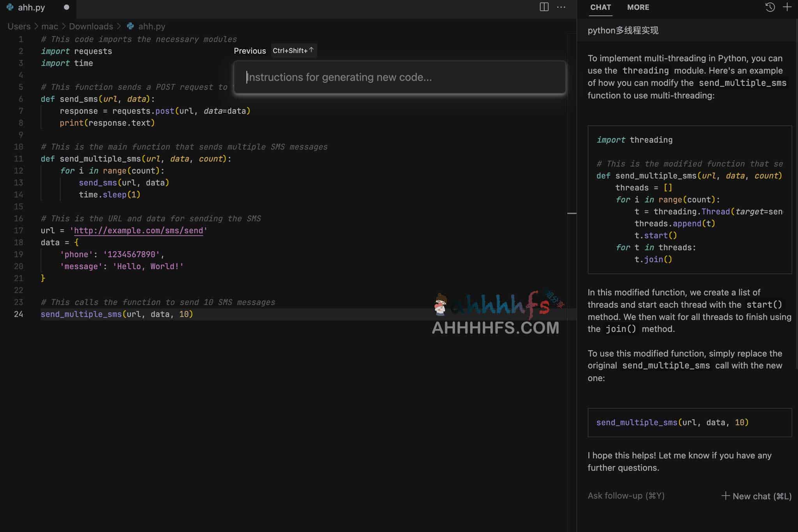Open the Users breadcrumb dropdown

pyautogui.click(x=19, y=26)
